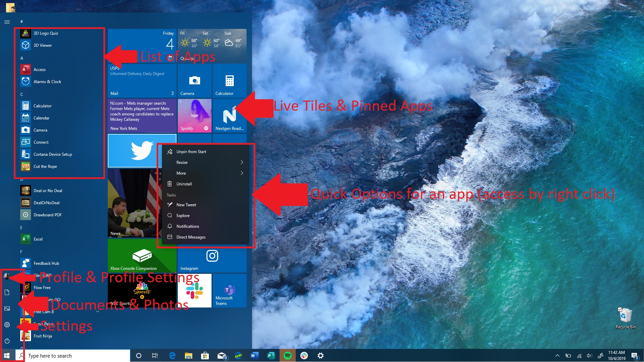Open Microsoft Store from the taskbar

204,356
